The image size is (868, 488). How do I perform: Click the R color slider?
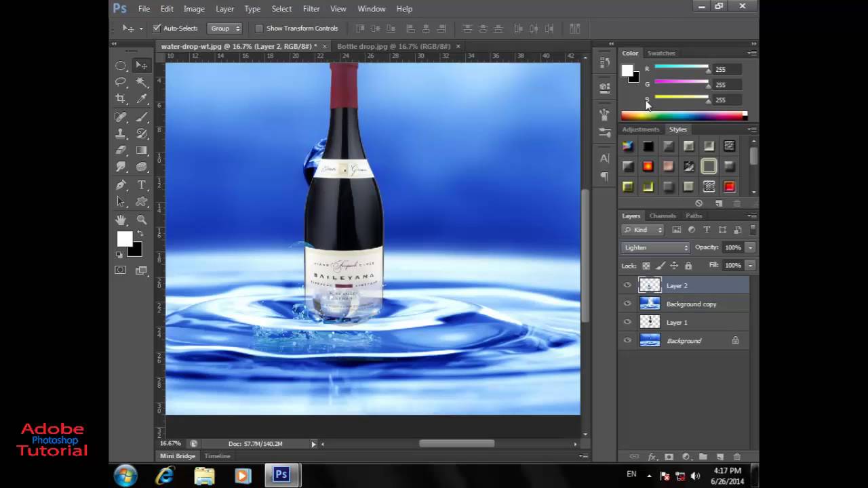pos(682,68)
